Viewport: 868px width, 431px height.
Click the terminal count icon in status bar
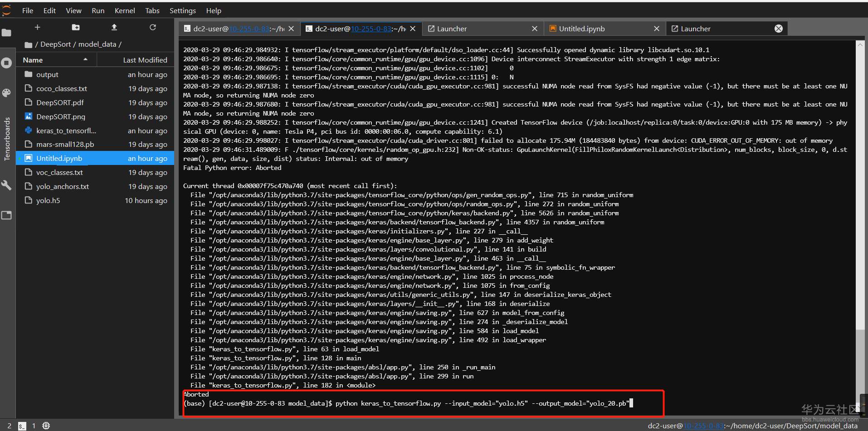tap(22, 426)
